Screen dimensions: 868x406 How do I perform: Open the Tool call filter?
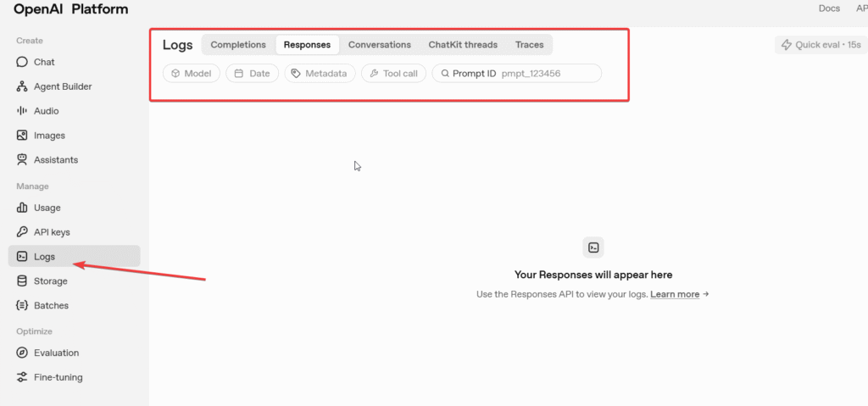pyautogui.click(x=393, y=74)
